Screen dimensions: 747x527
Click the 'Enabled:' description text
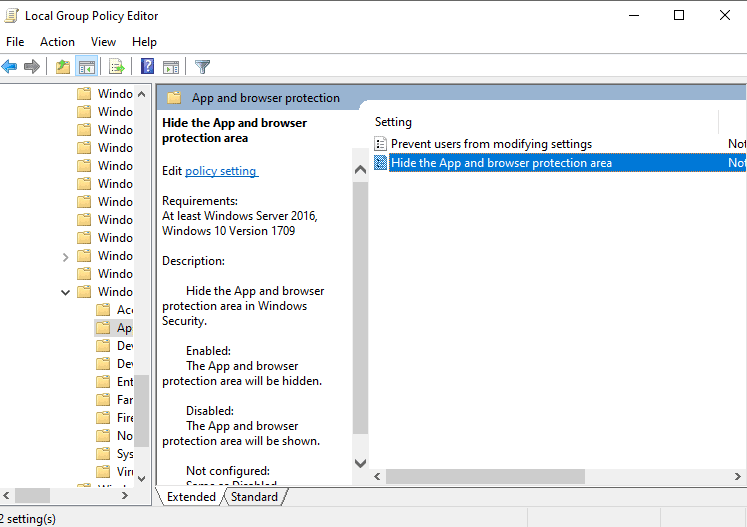(x=208, y=351)
